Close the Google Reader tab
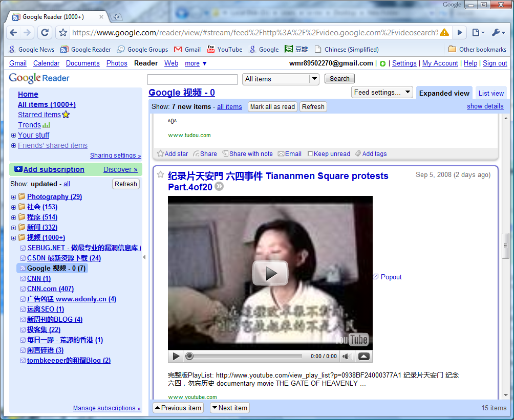Screen dimensions: 514x420 pos(101,17)
